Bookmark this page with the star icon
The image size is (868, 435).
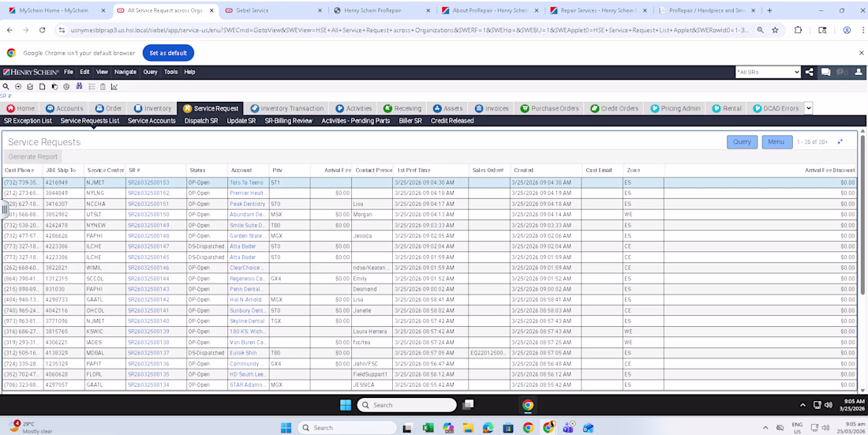[x=775, y=31]
